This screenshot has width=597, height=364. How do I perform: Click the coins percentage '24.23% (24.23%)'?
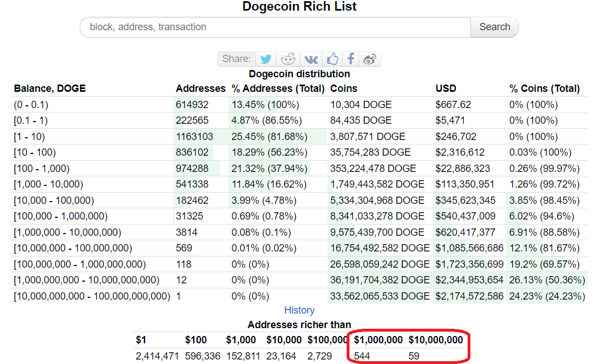(547, 296)
